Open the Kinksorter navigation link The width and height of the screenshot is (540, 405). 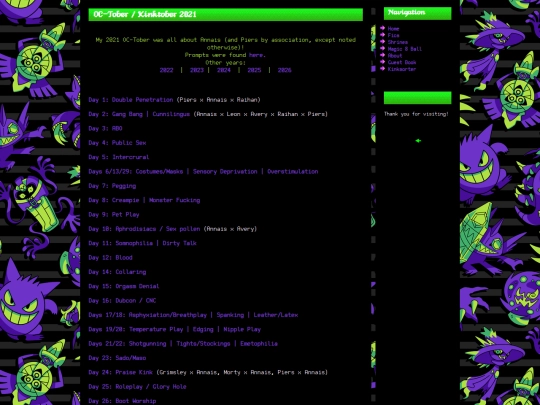402,69
